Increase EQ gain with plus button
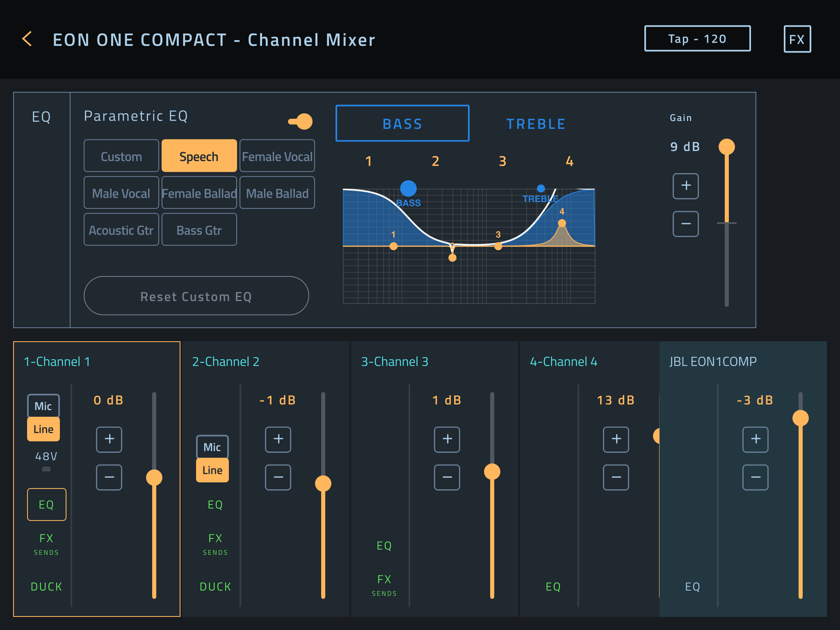Image resolution: width=840 pixels, height=630 pixels. pyautogui.click(x=685, y=186)
